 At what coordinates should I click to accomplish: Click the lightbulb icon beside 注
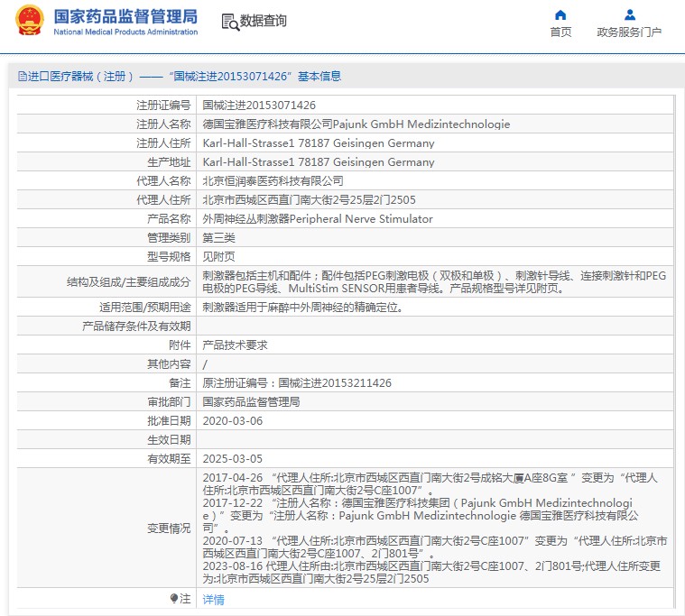pos(175,599)
